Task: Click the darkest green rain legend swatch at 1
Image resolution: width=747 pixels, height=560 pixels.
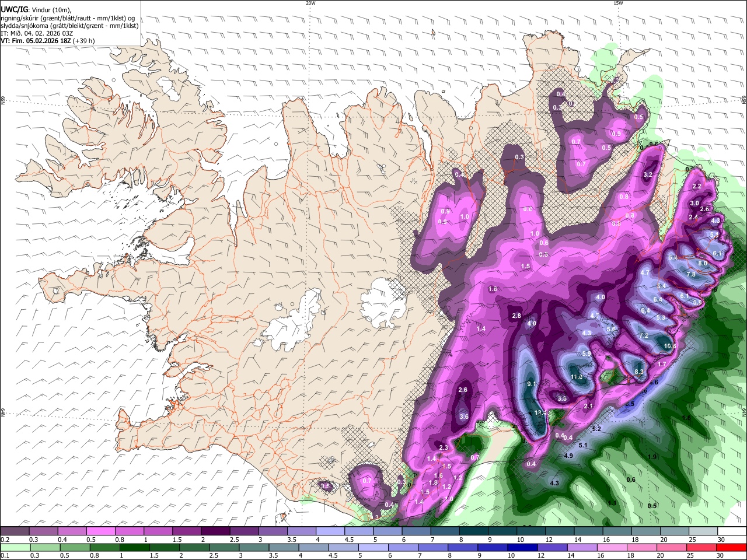Action: click(x=134, y=547)
